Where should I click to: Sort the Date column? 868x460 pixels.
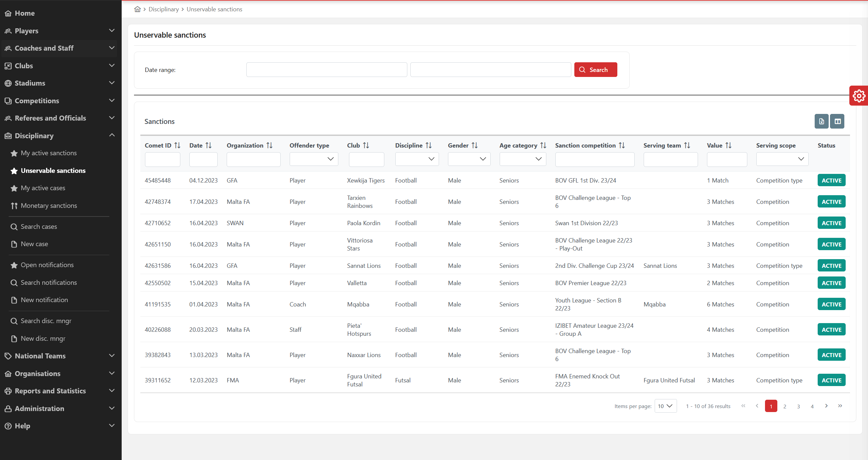pyautogui.click(x=209, y=145)
